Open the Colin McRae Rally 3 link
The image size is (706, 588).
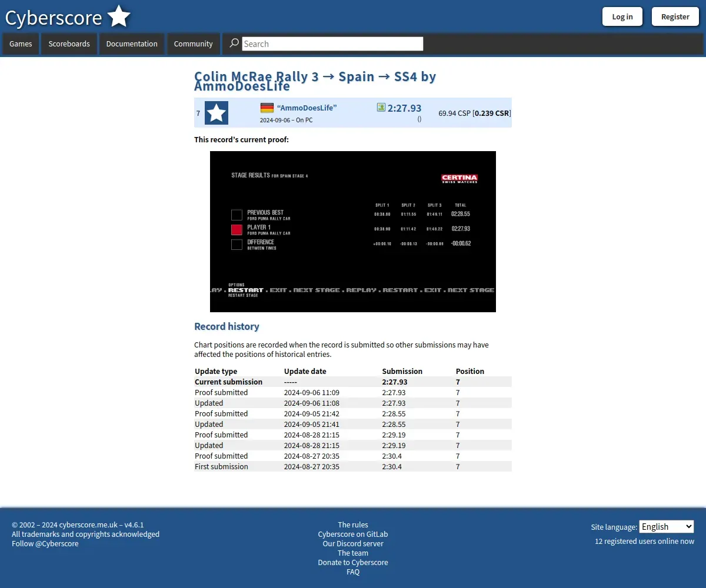[257, 76]
